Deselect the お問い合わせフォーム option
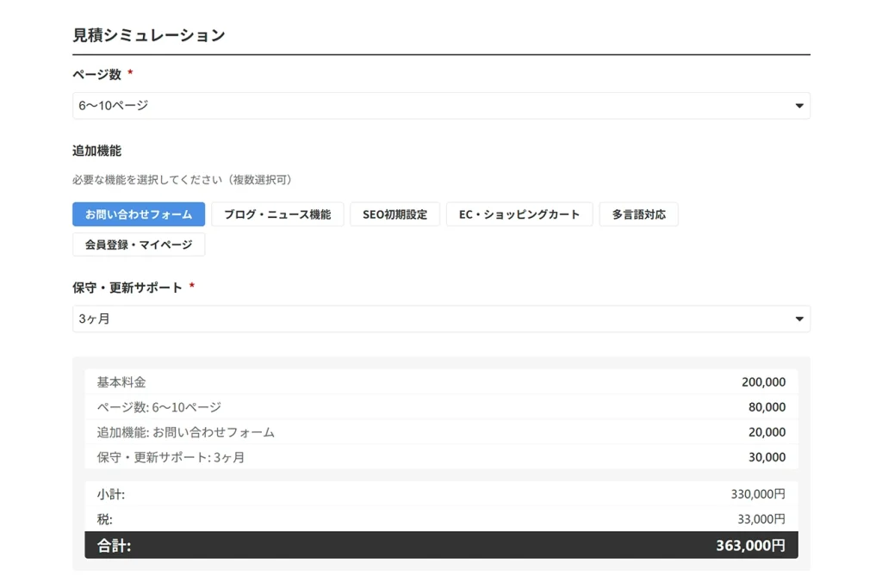Viewport: 882px width, 588px height. 139,214
